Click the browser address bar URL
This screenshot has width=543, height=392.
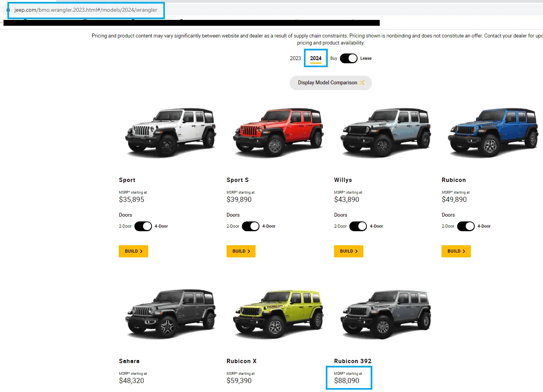tap(86, 10)
